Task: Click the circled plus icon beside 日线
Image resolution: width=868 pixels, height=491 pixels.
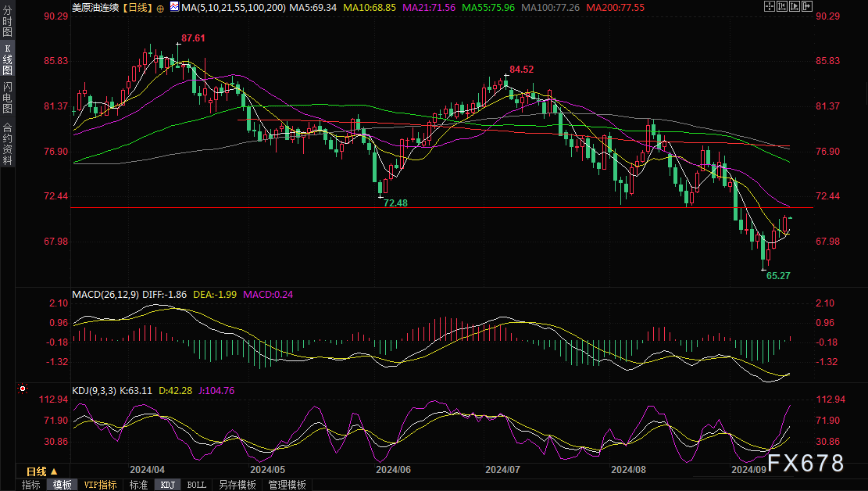Action: pos(160,7)
